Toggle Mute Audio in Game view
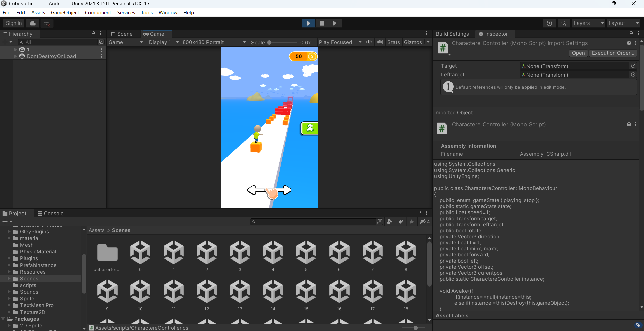644x331 pixels. click(x=369, y=42)
